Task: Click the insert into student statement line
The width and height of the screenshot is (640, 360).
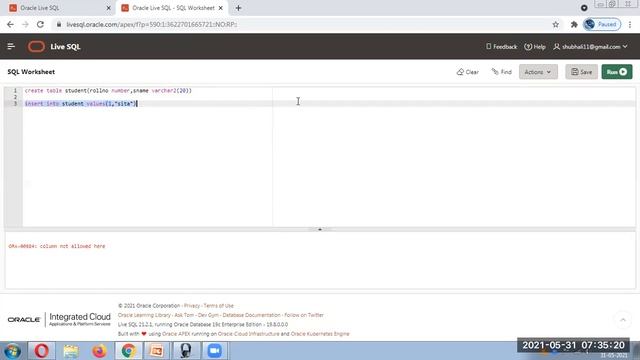Action: [81, 104]
